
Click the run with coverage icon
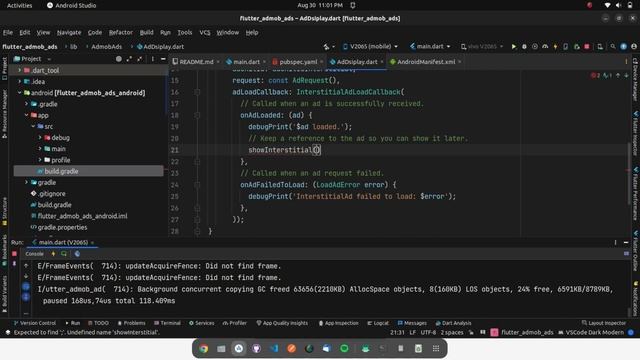pyautogui.click(x=535, y=47)
